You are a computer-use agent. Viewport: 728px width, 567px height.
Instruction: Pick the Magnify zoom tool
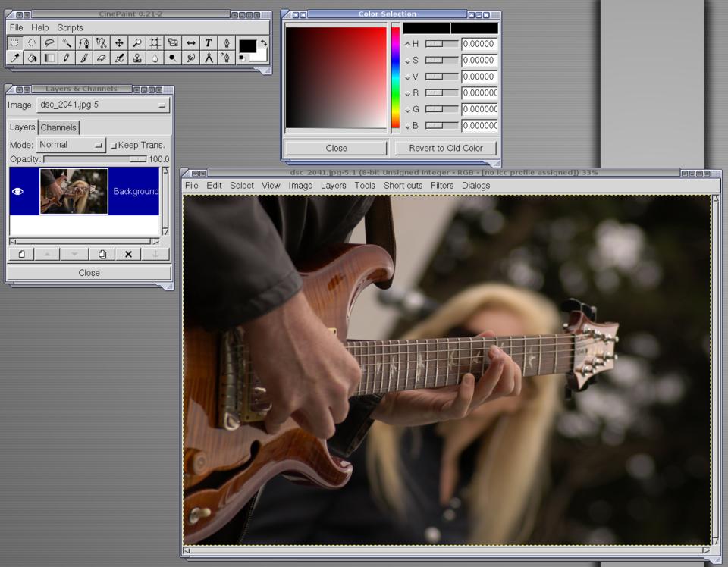(x=137, y=43)
